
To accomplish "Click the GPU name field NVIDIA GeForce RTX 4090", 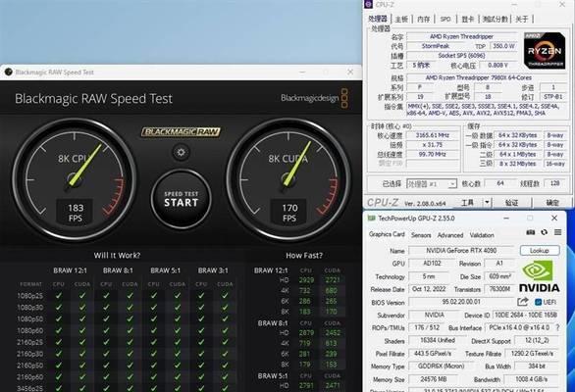I will coord(461,251).
